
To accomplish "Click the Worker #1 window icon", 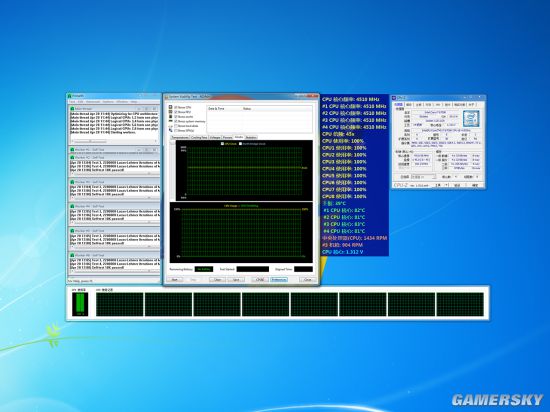I will [72, 150].
